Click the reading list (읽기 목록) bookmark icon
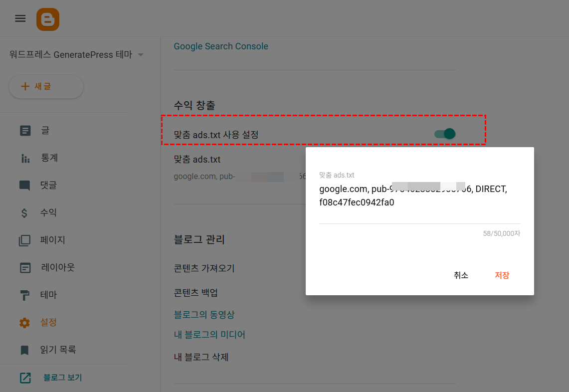The height and width of the screenshot is (392, 569). coord(24,350)
